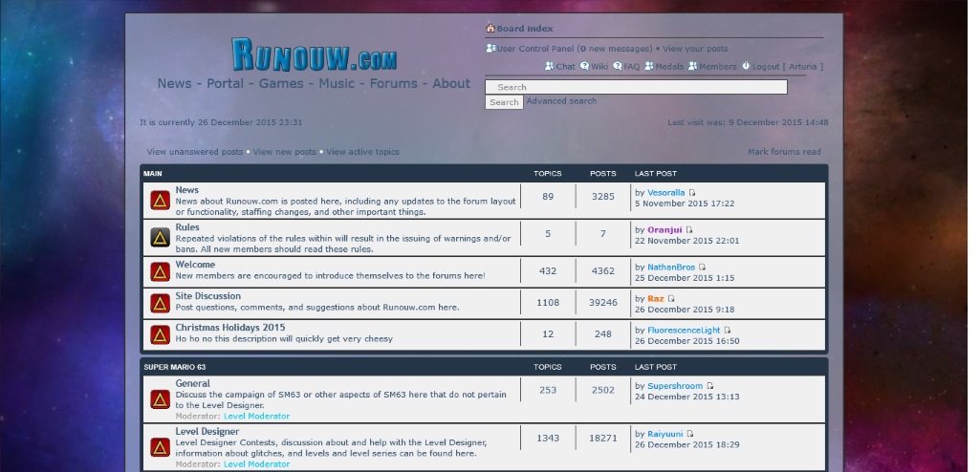Click the Wiki question-mark icon
Screen dimensions: 980x472
coord(584,67)
